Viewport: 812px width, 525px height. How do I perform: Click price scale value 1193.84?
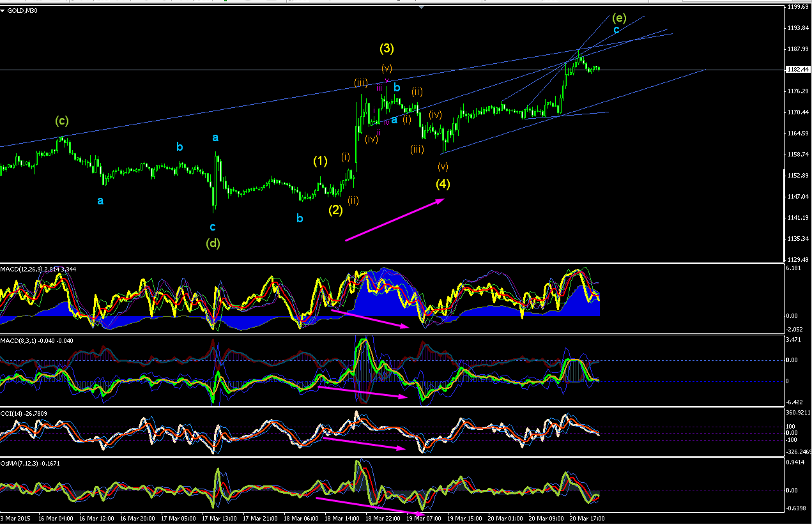[x=797, y=29]
